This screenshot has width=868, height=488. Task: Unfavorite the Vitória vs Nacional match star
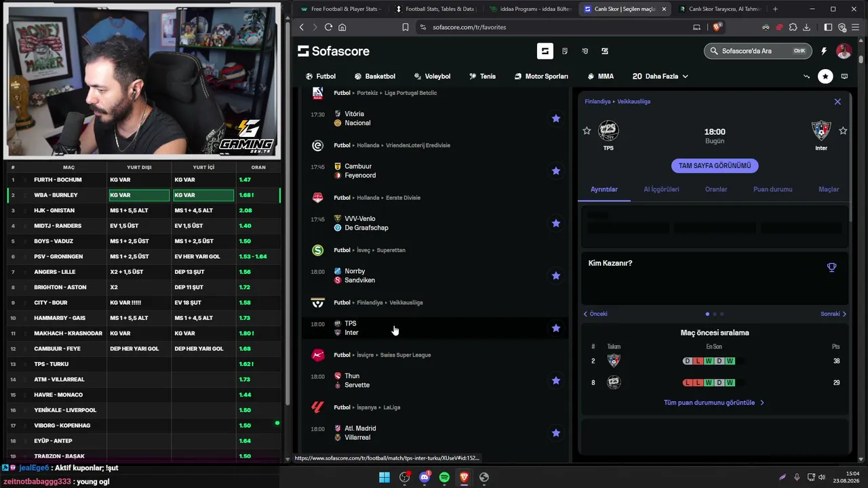[556, 119]
